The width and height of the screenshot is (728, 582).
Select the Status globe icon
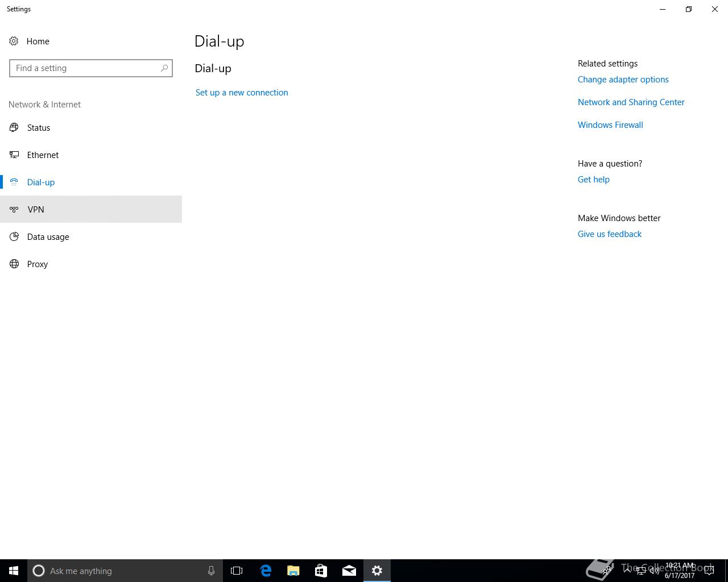coord(14,127)
